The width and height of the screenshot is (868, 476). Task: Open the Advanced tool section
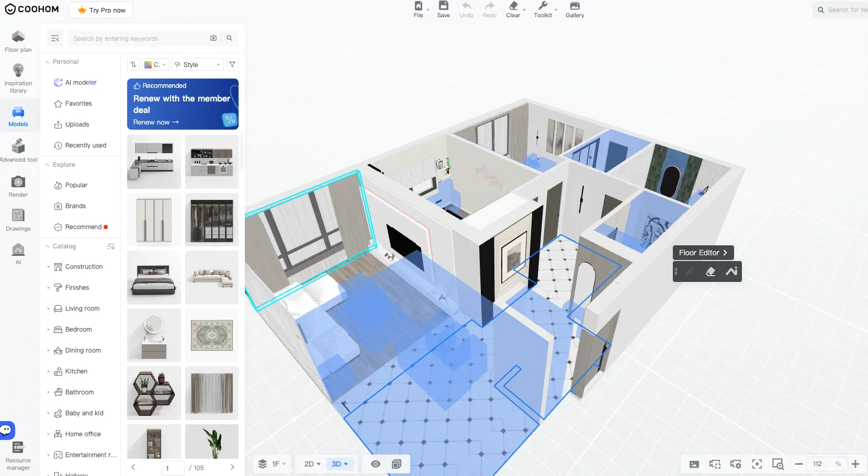tap(18, 151)
